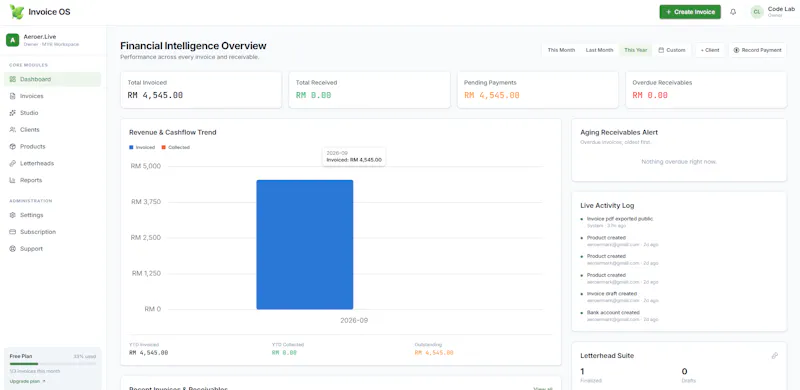This screenshot has width=800, height=390.
Task: Select the This Year filter
Action: [x=636, y=50]
